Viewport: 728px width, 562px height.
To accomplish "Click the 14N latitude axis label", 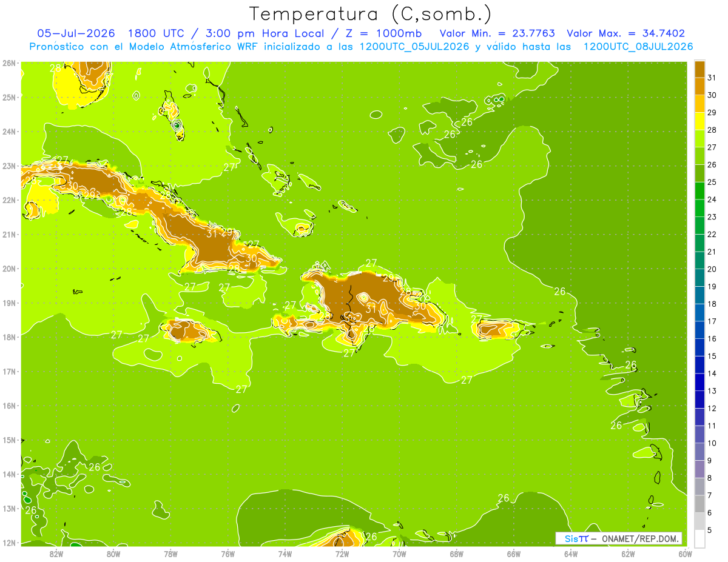I will coord(9,474).
